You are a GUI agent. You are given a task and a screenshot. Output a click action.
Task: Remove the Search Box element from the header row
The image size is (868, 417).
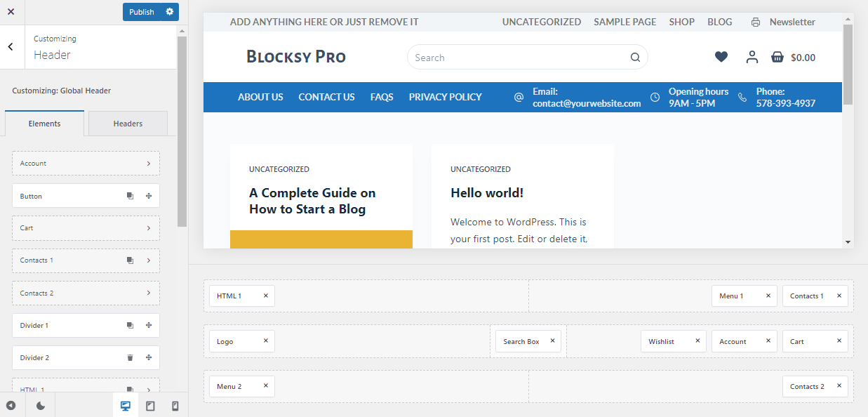tap(552, 340)
